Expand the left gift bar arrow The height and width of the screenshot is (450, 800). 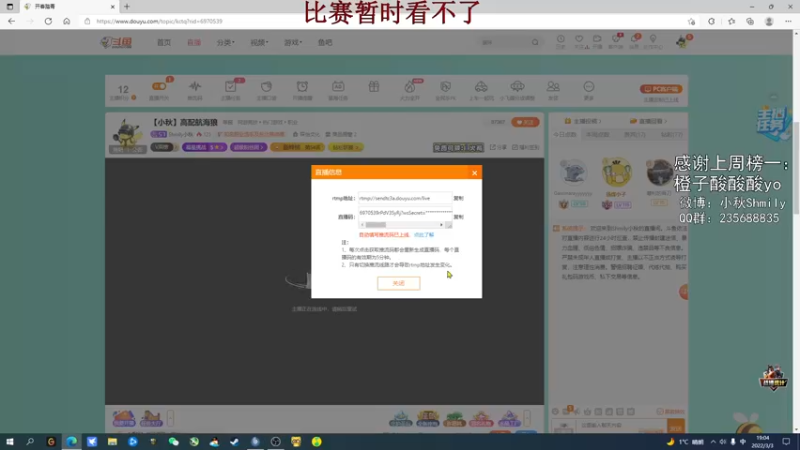(170, 418)
